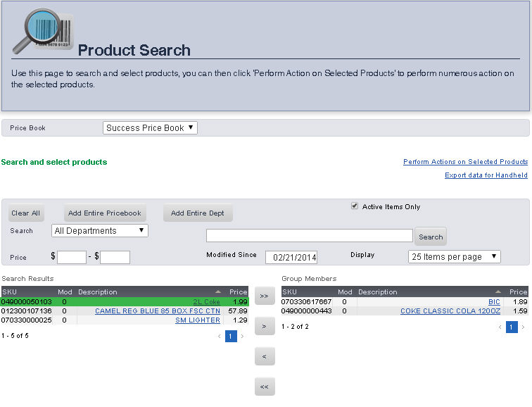Expand the All Departments dropdown
Viewport: 532px width, 407px height.
(100, 231)
